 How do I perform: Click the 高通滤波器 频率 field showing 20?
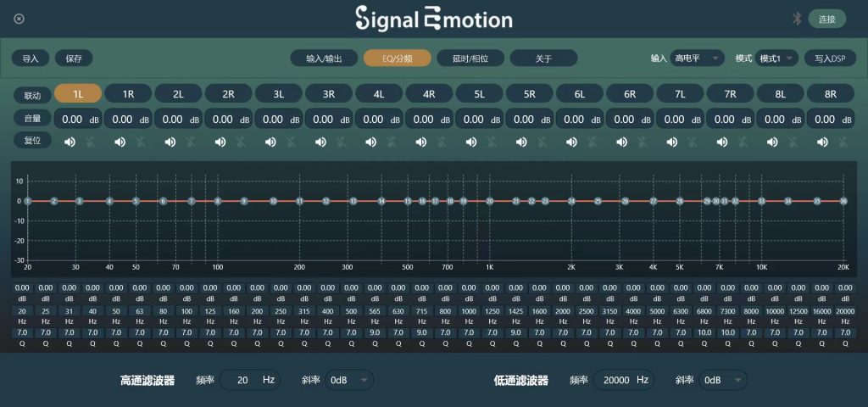pyautogui.click(x=250, y=380)
